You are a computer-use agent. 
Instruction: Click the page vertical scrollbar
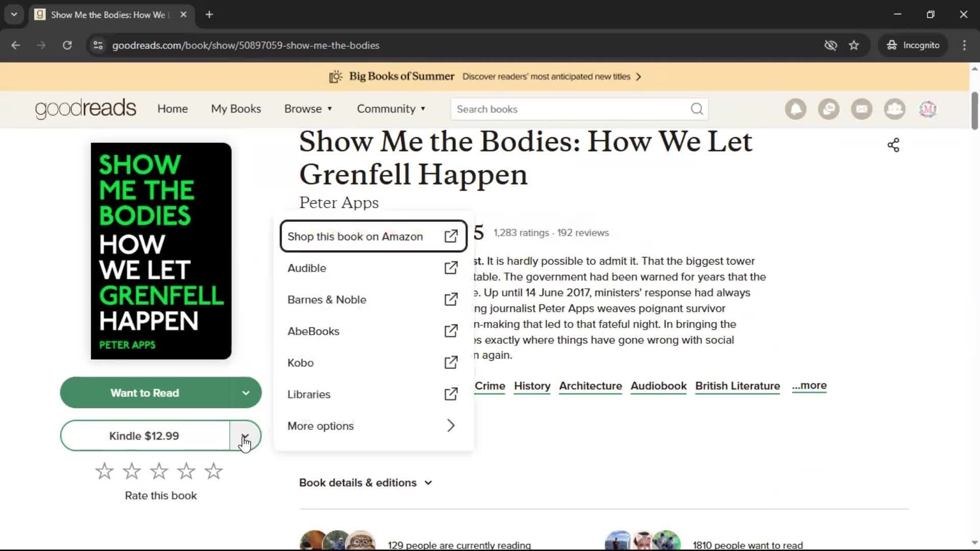point(974,111)
